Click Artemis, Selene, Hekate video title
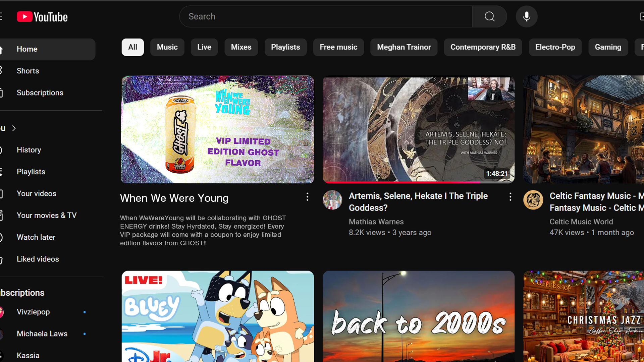 [418, 202]
